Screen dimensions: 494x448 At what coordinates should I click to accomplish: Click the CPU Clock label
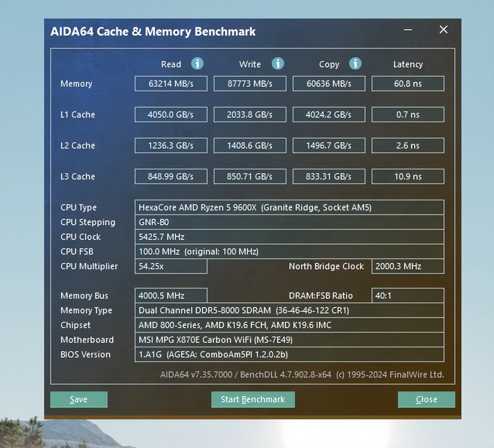tap(81, 237)
